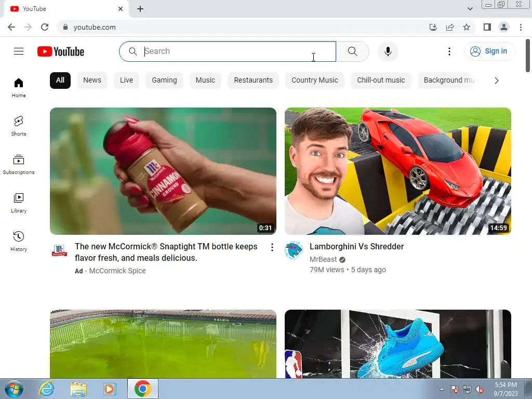Select the All filter chip
The image size is (532, 399).
60,81
